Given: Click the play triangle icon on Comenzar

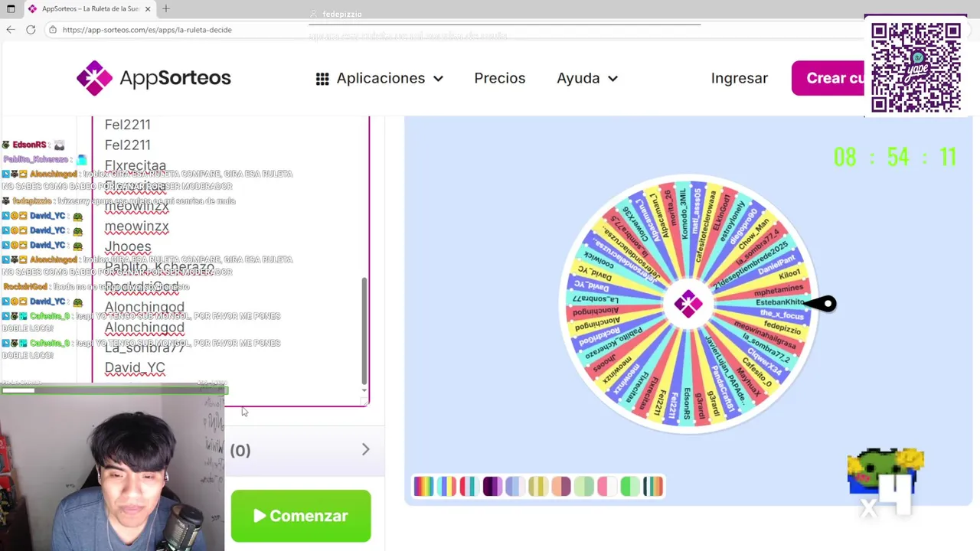Looking at the screenshot, I should 260,516.
